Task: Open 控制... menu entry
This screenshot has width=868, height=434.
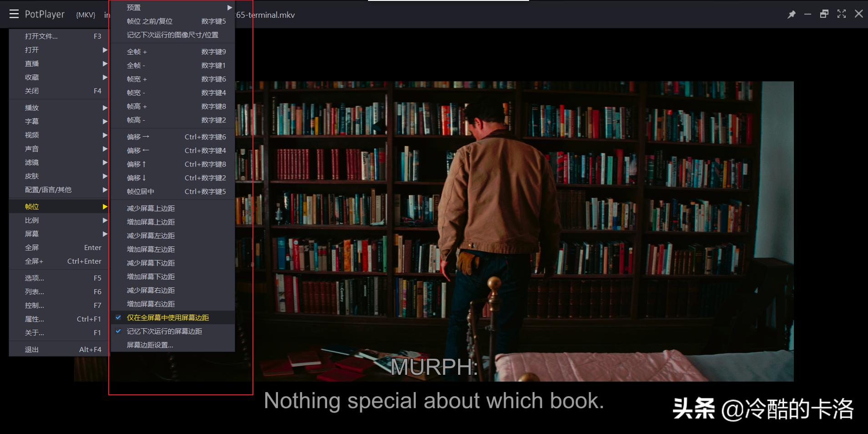Action: coord(59,305)
